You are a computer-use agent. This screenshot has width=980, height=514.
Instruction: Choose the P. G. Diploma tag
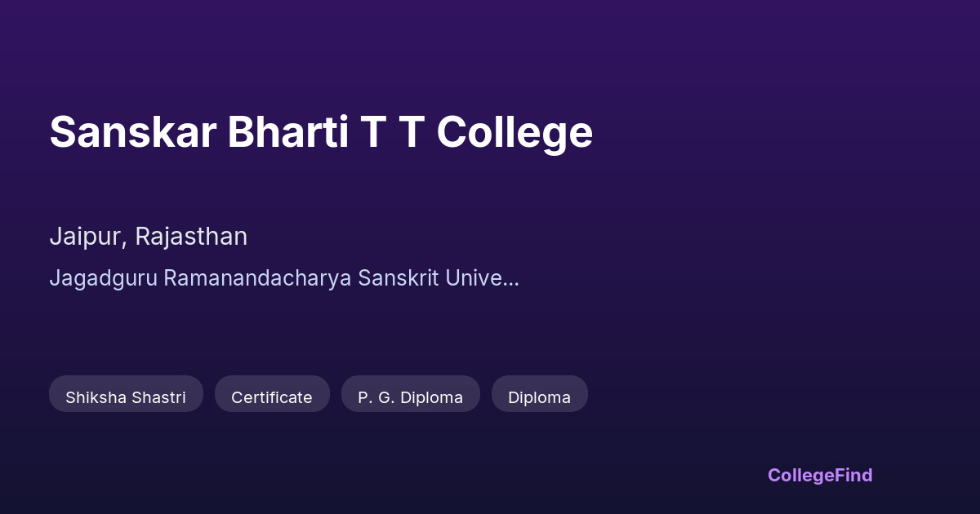[x=410, y=397]
